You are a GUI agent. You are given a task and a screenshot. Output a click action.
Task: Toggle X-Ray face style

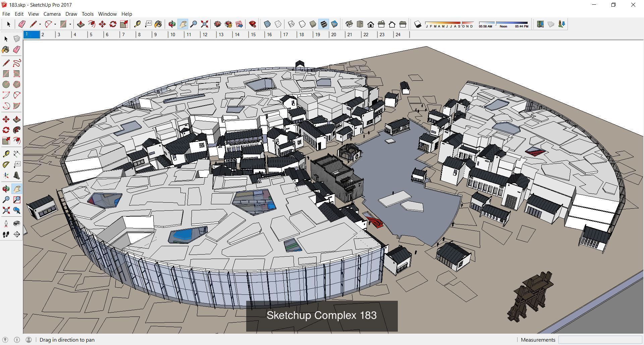pyautogui.click(x=267, y=24)
